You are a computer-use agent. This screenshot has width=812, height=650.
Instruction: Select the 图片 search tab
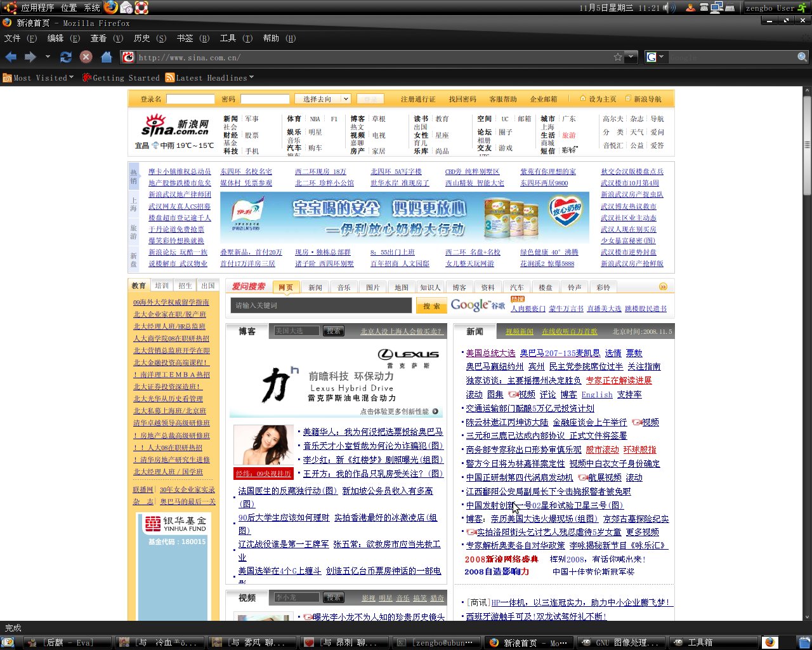pyautogui.click(x=373, y=288)
